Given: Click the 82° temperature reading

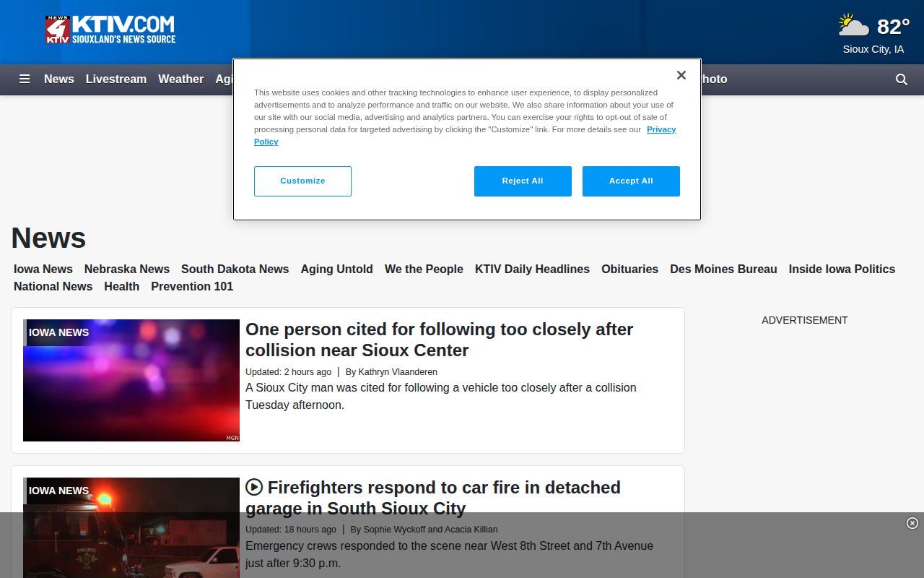Looking at the screenshot, I should (x=893, y=27).
